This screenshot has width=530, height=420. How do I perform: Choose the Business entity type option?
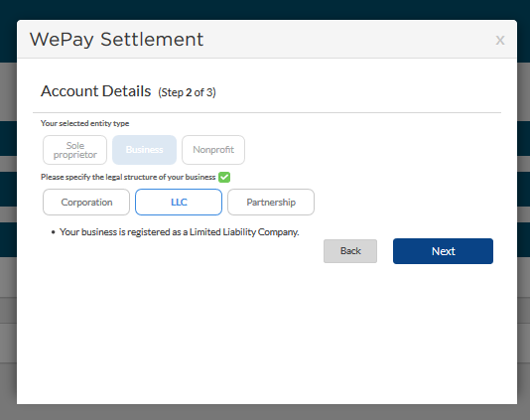click(144, 150)
